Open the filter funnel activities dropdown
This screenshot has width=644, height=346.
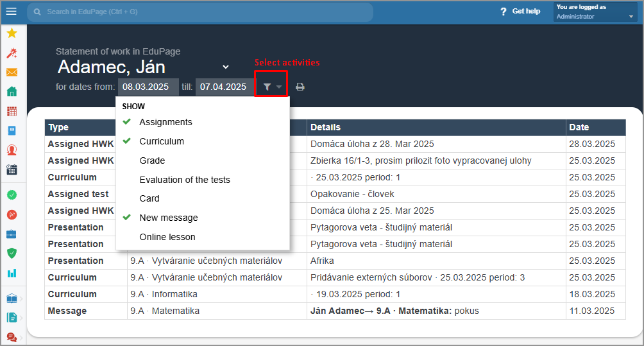271,87
